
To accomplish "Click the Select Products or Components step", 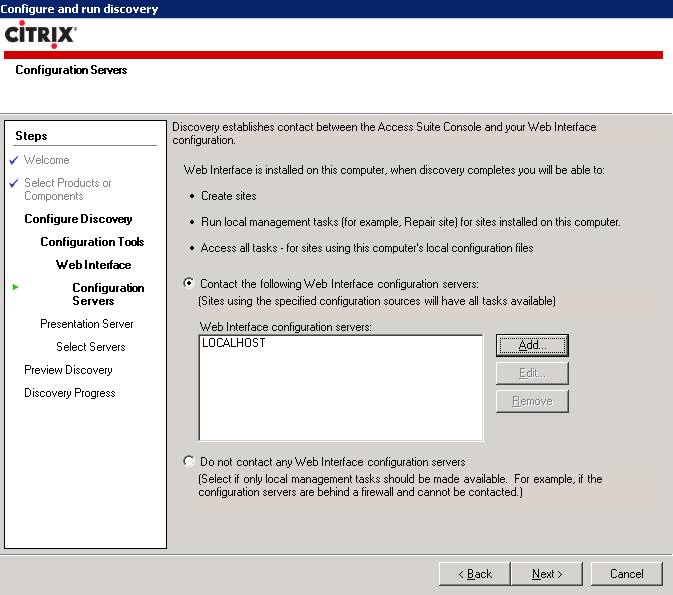I will click(x=67, y=189).
